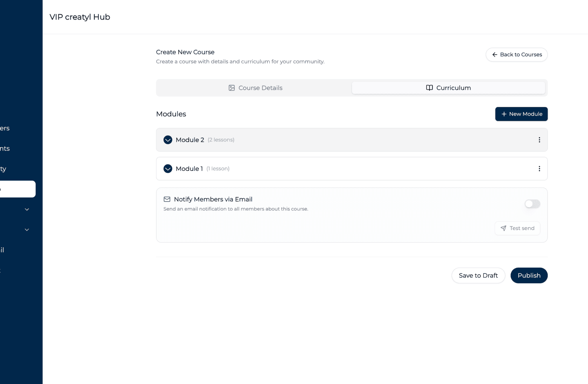Click the plus icon in New Module button
588x384 pixels.
pyautogui.click(x=504, y=114)
